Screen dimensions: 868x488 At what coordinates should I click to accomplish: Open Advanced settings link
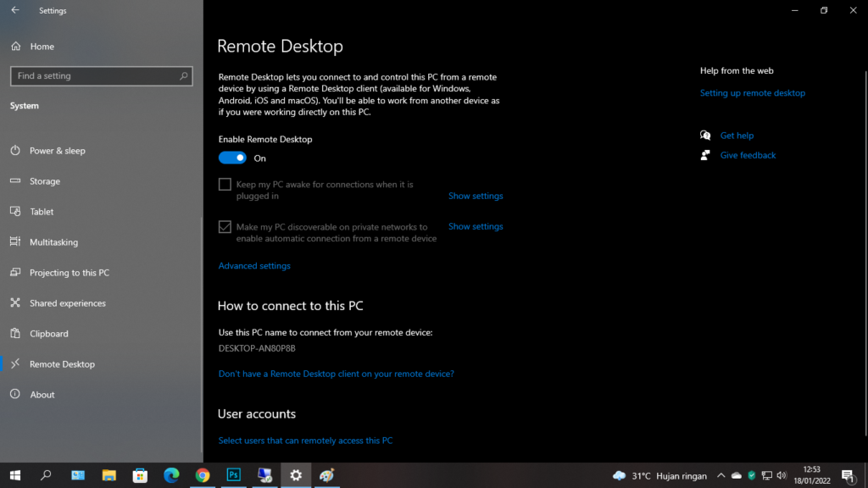254,266
